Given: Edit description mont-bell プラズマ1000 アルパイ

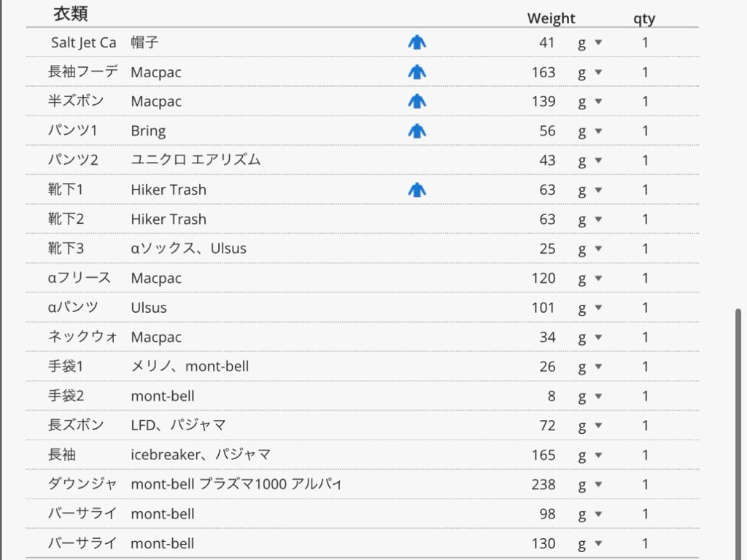Looking at the screenshot, I should click(236, 485).
